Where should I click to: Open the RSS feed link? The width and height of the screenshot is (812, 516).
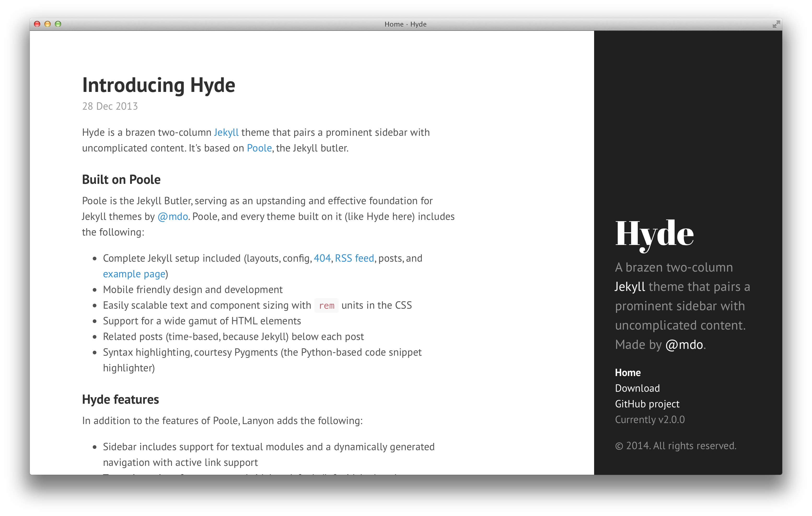click(x=354, y=258)
